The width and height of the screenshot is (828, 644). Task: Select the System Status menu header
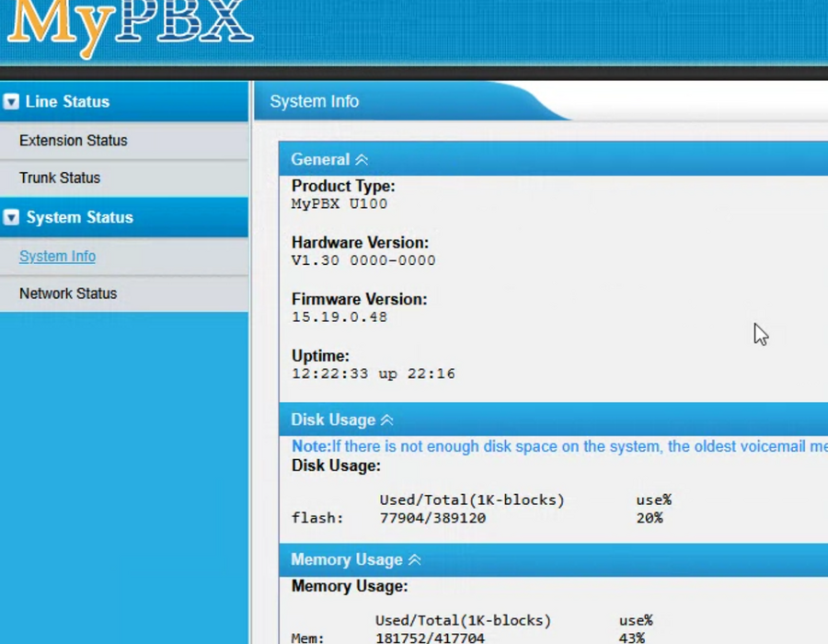[x=124, y=217]
